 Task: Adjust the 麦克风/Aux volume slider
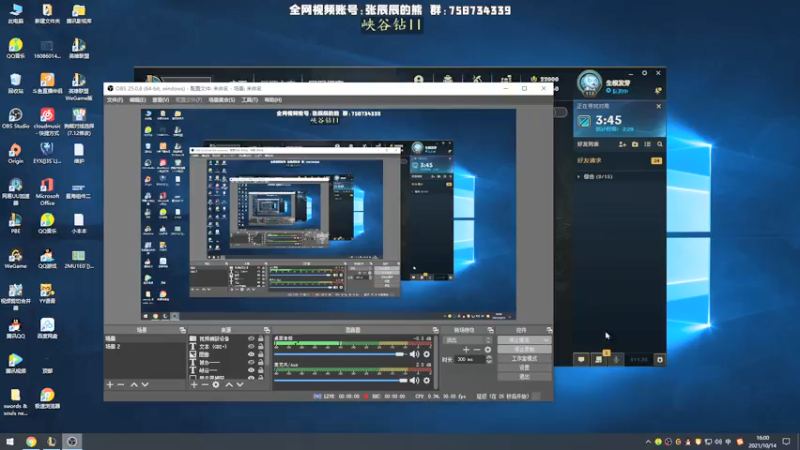pos(340,380)
